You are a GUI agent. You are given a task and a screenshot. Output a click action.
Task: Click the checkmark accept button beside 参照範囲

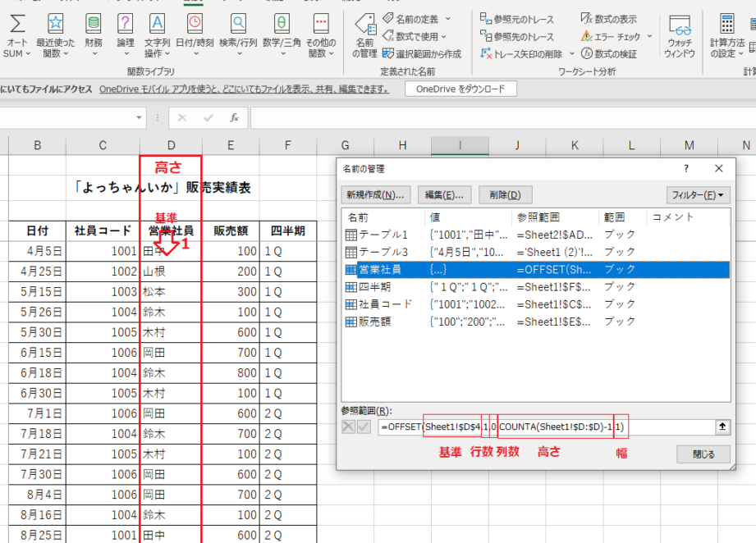click(x=364, y=427)
